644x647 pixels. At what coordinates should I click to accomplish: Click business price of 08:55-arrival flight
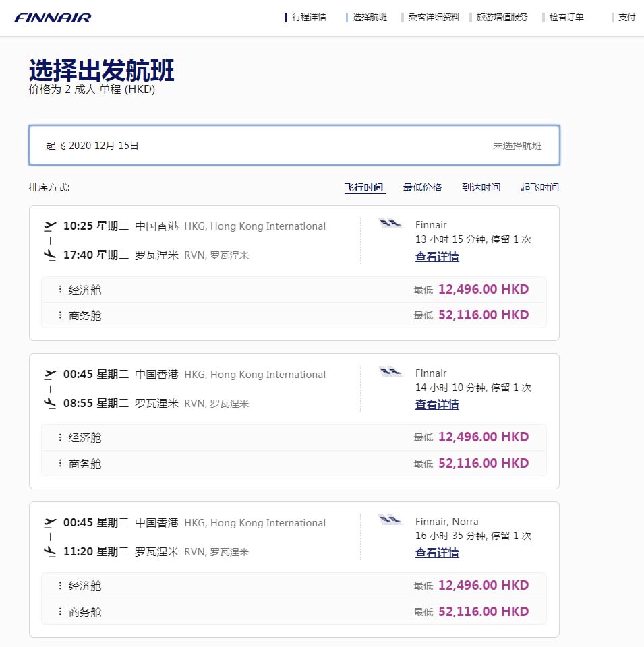click(x=484, y=463)
